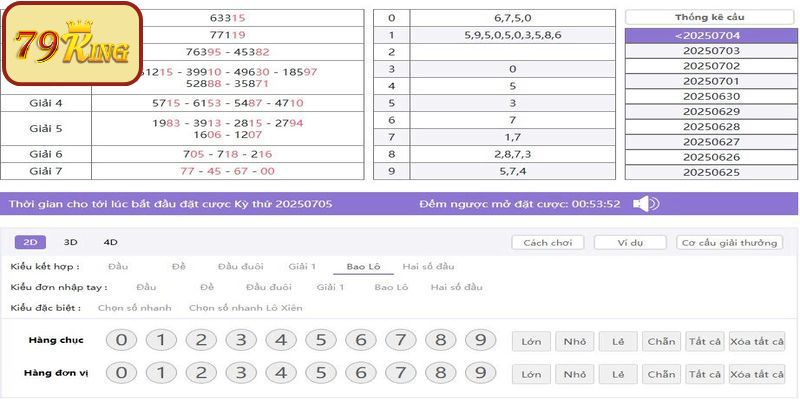Toggle digit 6 in Hàng chục row
Viewport: 800px width, 400px height.
coord(361,340)
